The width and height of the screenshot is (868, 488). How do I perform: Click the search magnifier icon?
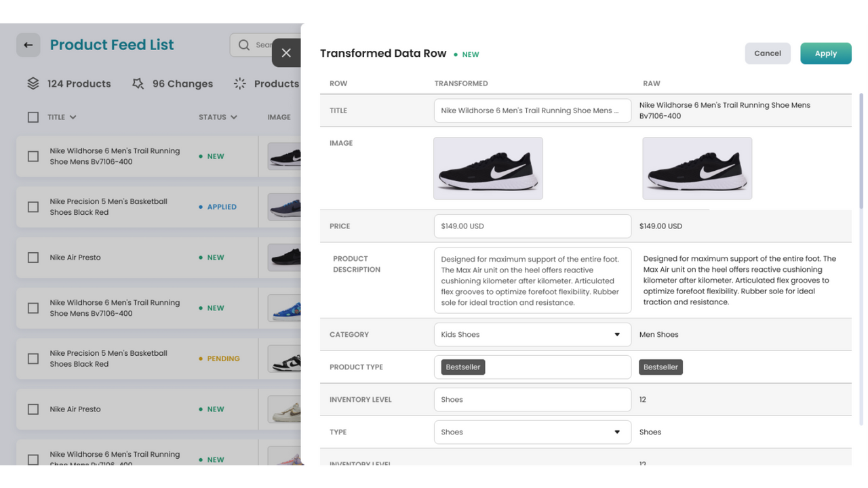click(244, 45)
